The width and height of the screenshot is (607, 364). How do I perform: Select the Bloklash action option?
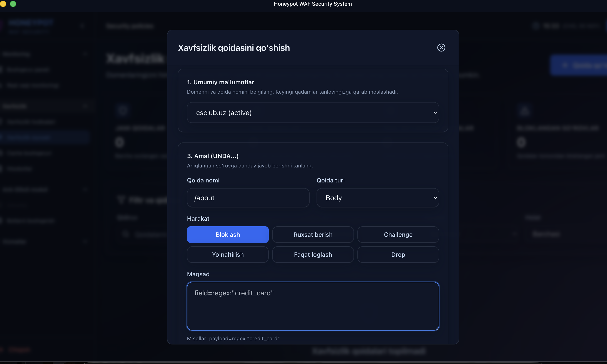tap(228, 235)
